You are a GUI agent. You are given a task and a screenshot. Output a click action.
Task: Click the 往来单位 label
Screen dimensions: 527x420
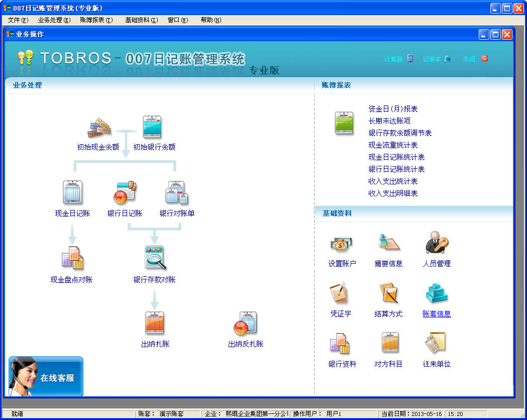[437, 364]
